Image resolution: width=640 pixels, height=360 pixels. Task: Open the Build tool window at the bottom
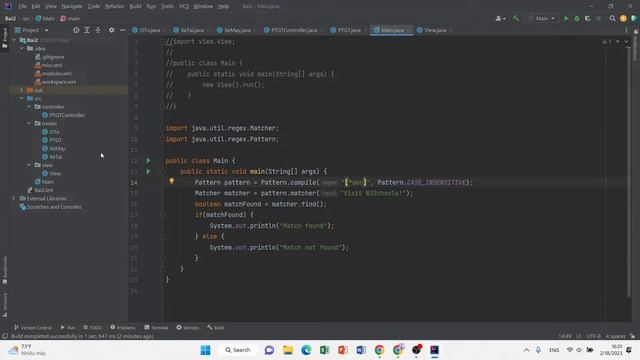click(x=216, y=328)
